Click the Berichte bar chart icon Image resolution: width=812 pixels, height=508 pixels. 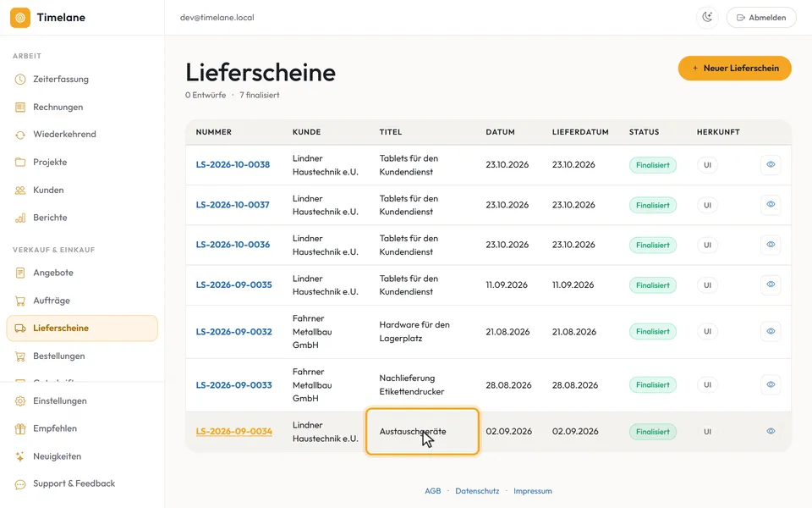(x=20, y=218)
